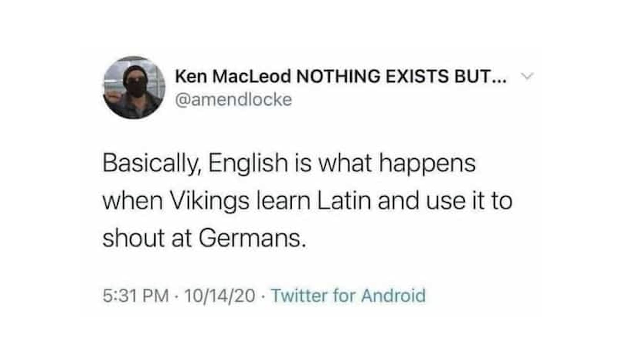The width and height of the screenshot is (622, 364).
Task: Click the word "shout" in the tweet
Action: click(x=133, y=239)
